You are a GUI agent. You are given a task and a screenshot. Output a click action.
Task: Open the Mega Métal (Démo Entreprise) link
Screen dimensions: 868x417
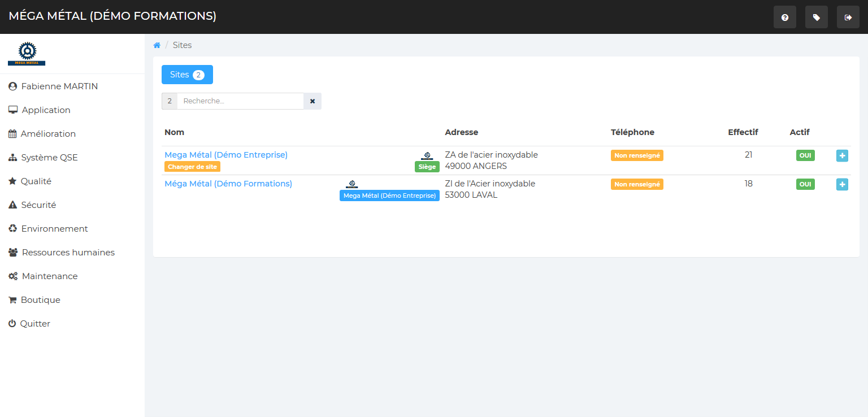(x=226, y=155)
